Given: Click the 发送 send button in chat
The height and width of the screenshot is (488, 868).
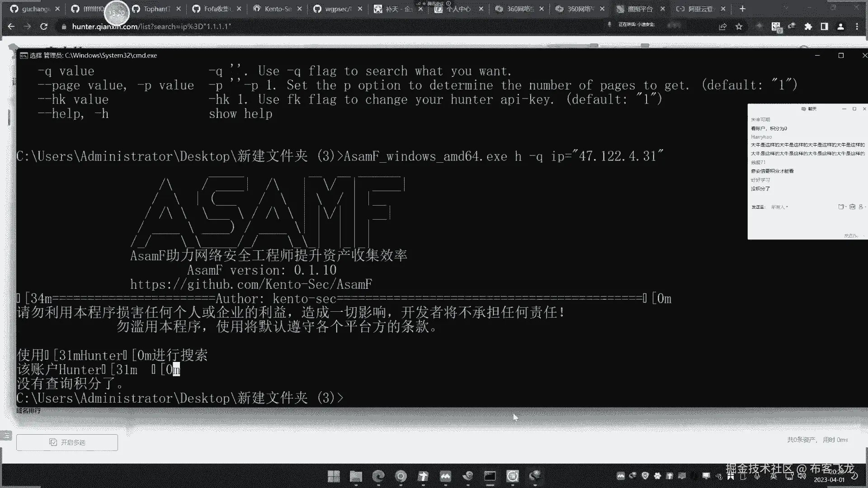Looking at the screenshot, I should tap(850, 235).
